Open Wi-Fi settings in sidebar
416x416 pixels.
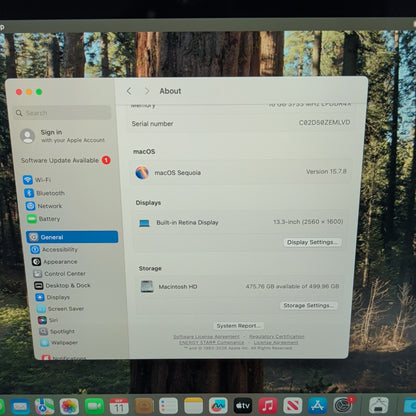[37, 180]
